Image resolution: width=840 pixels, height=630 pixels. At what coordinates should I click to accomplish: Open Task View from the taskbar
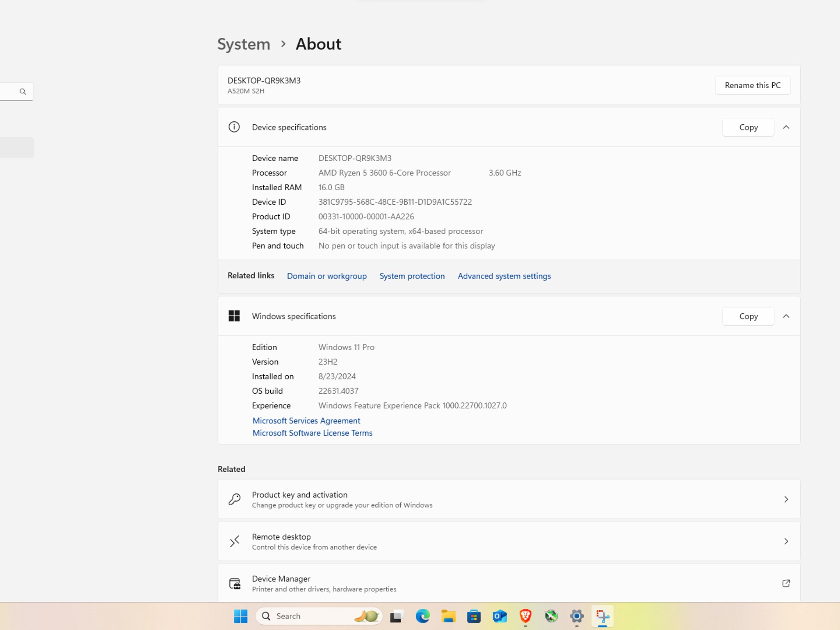(396, 616)
